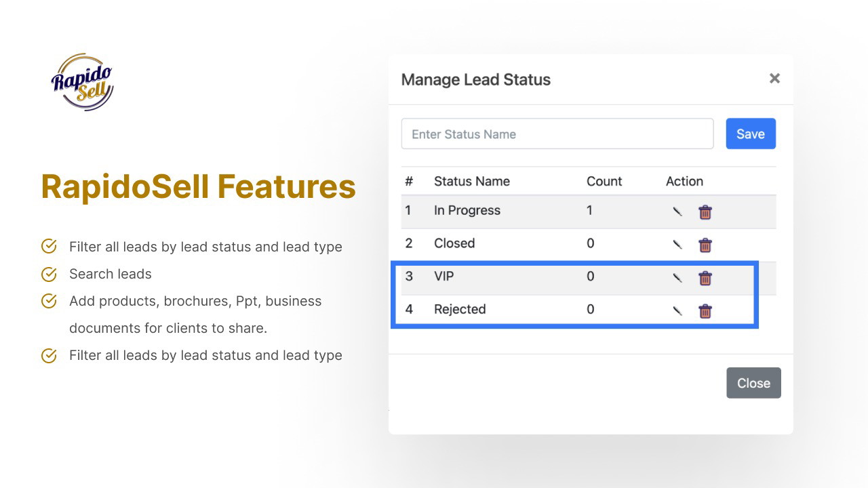Viewport: 868px width, 488px height.
Task: Open editing for the Rejected status
Action: coord(677,310)
